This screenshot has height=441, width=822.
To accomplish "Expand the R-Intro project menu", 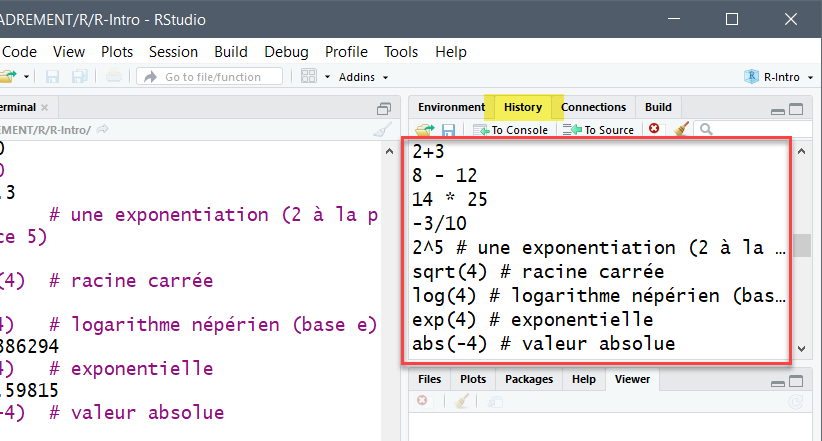I will [777, 77].
